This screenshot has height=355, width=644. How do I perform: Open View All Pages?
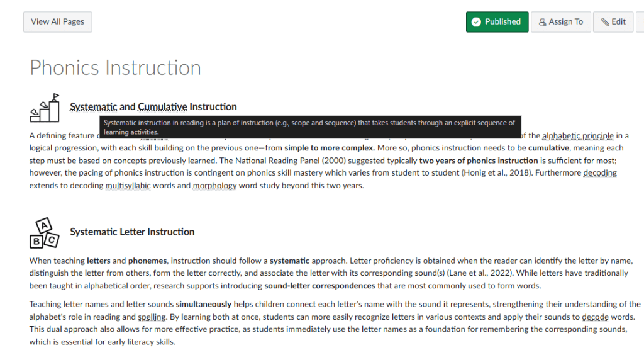[57, 22]
